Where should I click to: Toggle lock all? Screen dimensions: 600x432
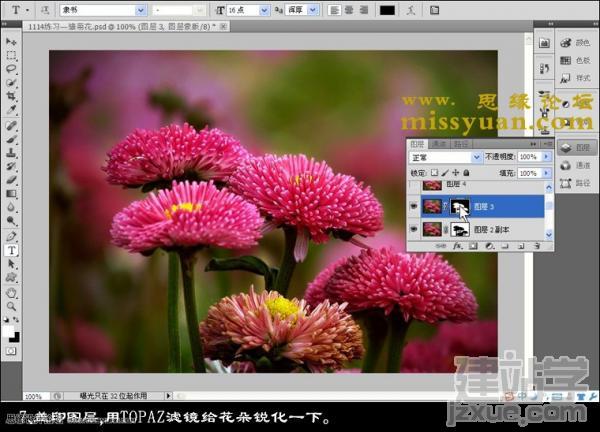tap(466, 173)
